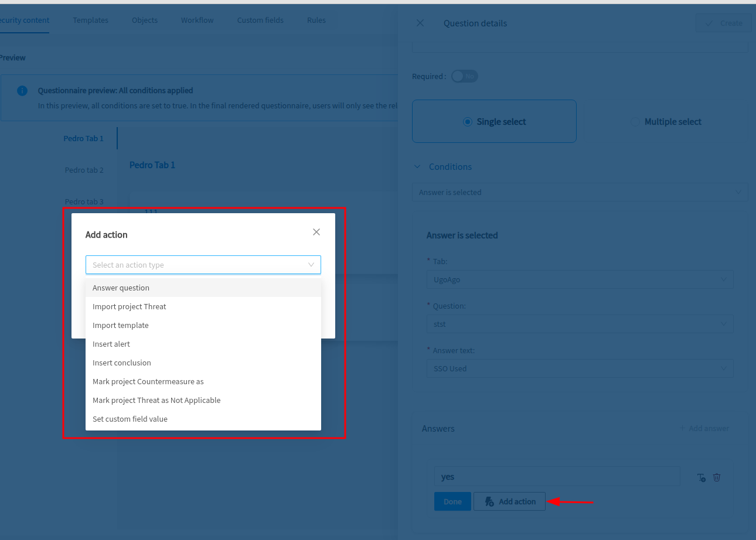Switch to the Rules tab
Screen dimensions: 756x540
[x=316, y=20]
